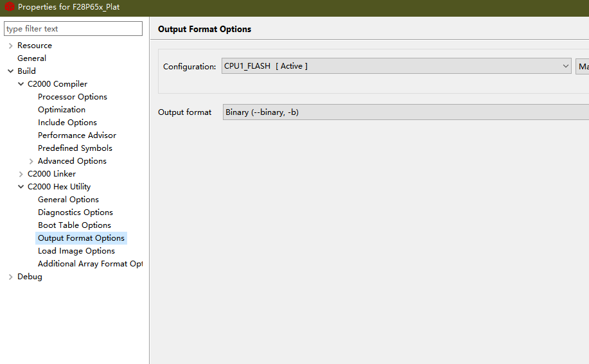The image size is (589, 364).
Task: Select Debug in the properties tree
Action: click(30, 277)
